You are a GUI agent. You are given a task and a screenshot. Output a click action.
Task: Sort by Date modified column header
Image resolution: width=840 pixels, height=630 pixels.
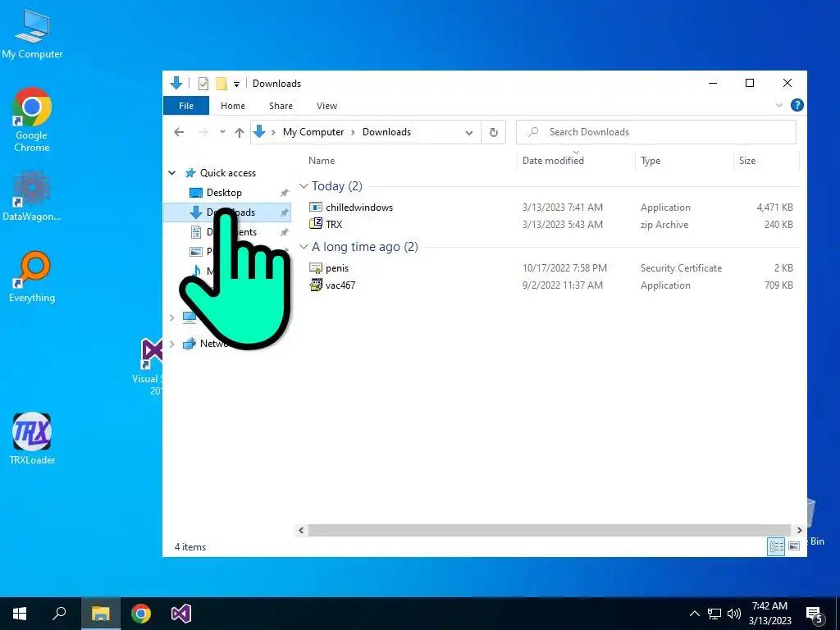(x=553, y=160)
